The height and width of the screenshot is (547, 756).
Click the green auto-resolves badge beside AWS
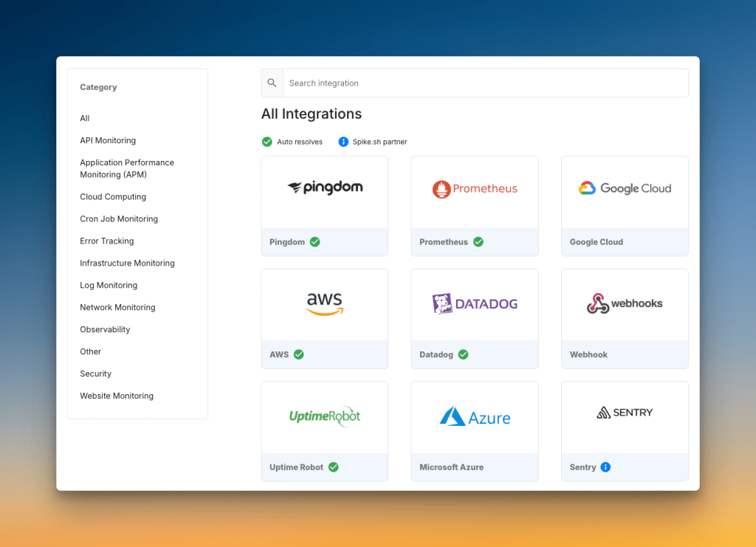(x=298, y=354)
